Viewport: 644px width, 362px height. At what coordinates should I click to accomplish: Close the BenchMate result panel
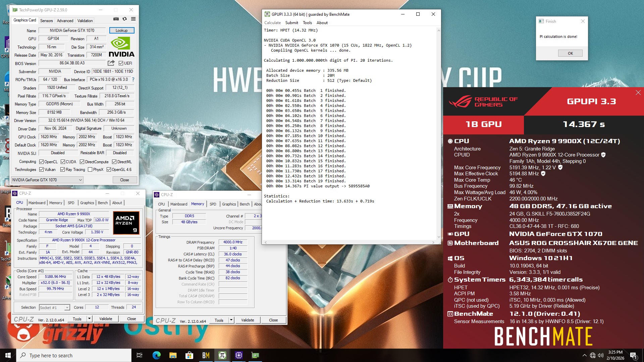(x=638, y=93)
